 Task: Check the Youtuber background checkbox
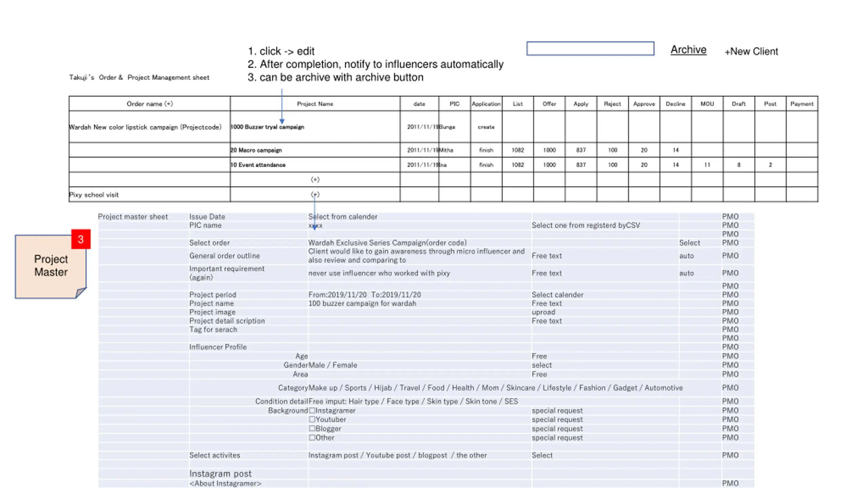(x=312, y=419)
